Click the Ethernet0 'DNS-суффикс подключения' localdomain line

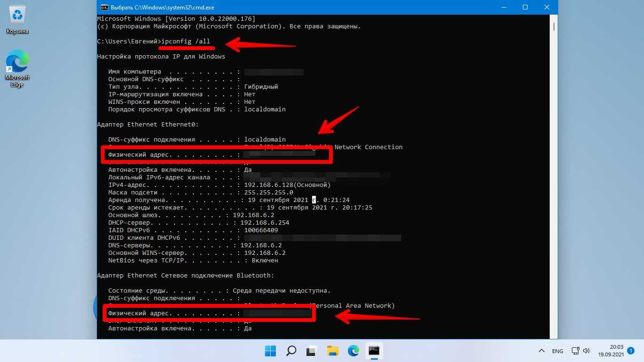(x=197, y=140)
